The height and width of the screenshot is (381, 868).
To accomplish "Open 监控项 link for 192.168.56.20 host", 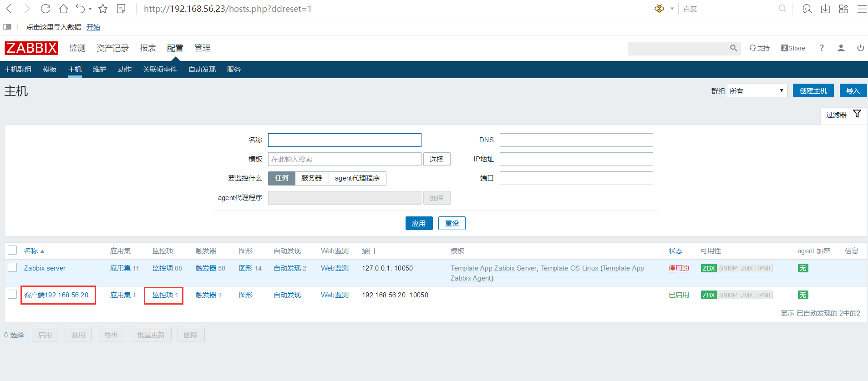I will 163,295.
